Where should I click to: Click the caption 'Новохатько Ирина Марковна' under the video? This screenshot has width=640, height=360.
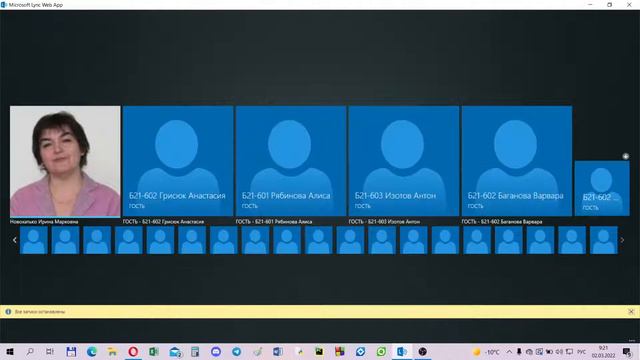(x=44, y=222)
